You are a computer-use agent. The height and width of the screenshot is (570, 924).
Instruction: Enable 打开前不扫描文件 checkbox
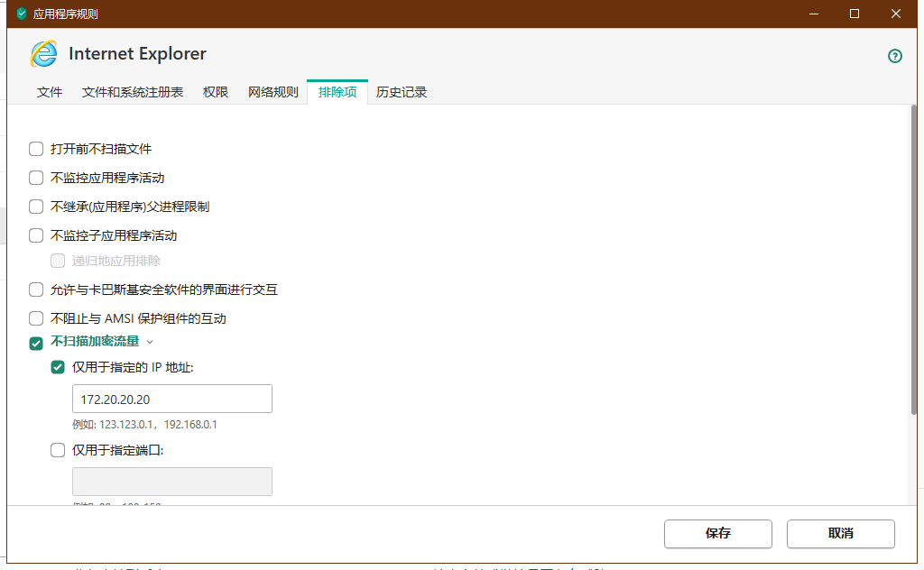(x=36, y=149)
